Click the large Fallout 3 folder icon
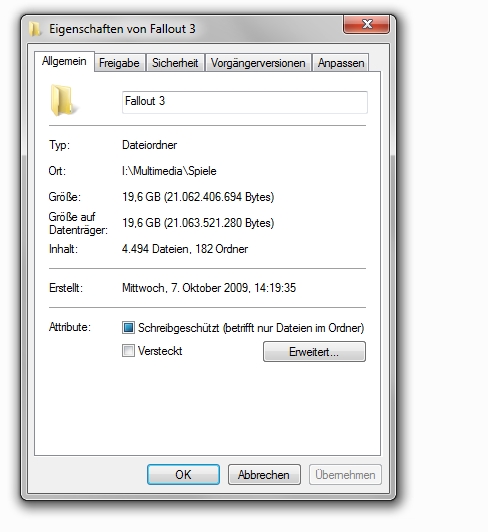Image resolution: width=488 pixels, height=532 pixels. pyautogui.click(x=64, y=101)
